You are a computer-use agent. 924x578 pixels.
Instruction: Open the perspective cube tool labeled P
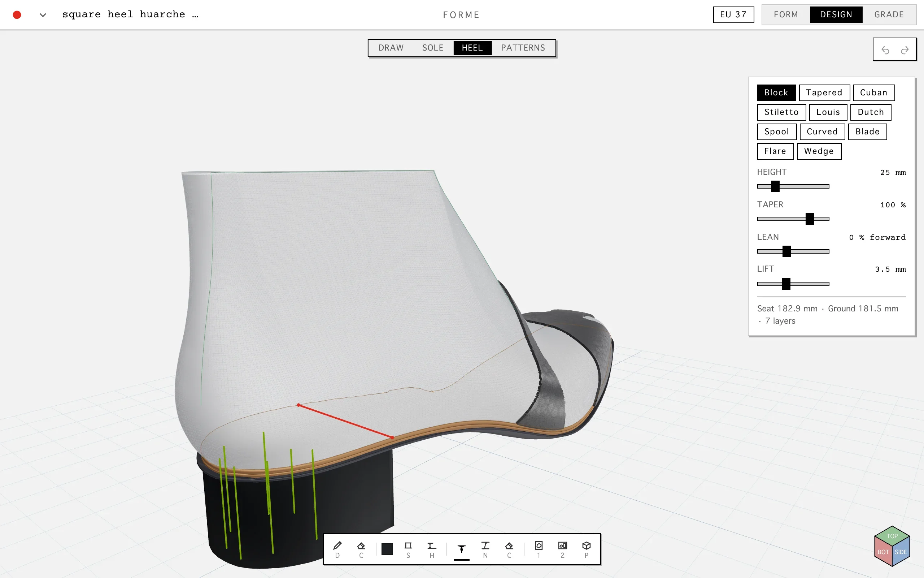click(587, 549)
